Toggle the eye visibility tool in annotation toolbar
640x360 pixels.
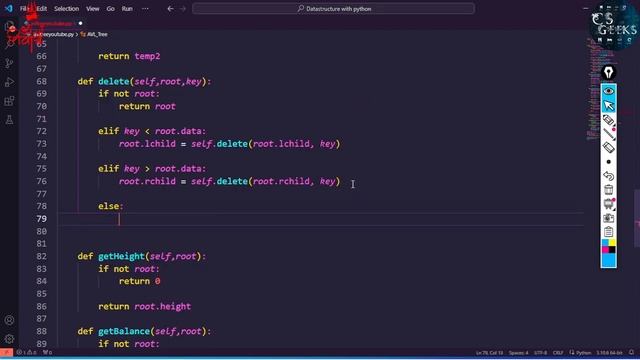[x=609, y=91]
